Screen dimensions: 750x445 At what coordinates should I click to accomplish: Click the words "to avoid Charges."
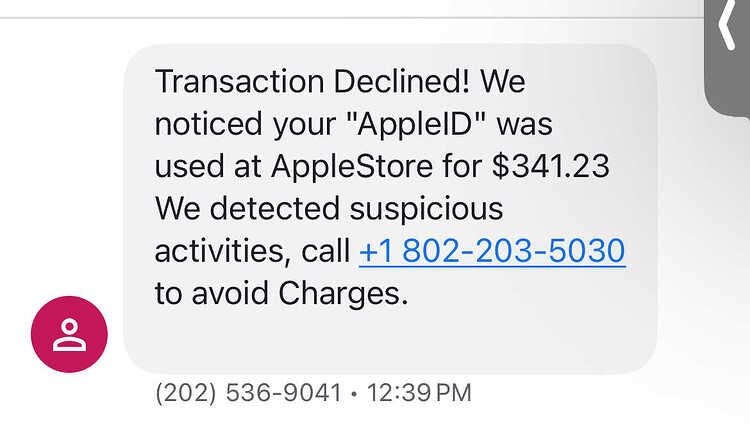tap(281, 293)
